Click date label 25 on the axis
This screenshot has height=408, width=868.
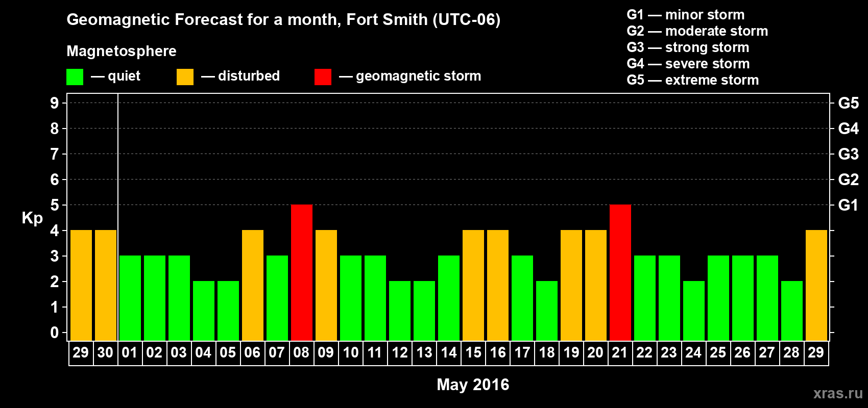(x=718, y=353)
